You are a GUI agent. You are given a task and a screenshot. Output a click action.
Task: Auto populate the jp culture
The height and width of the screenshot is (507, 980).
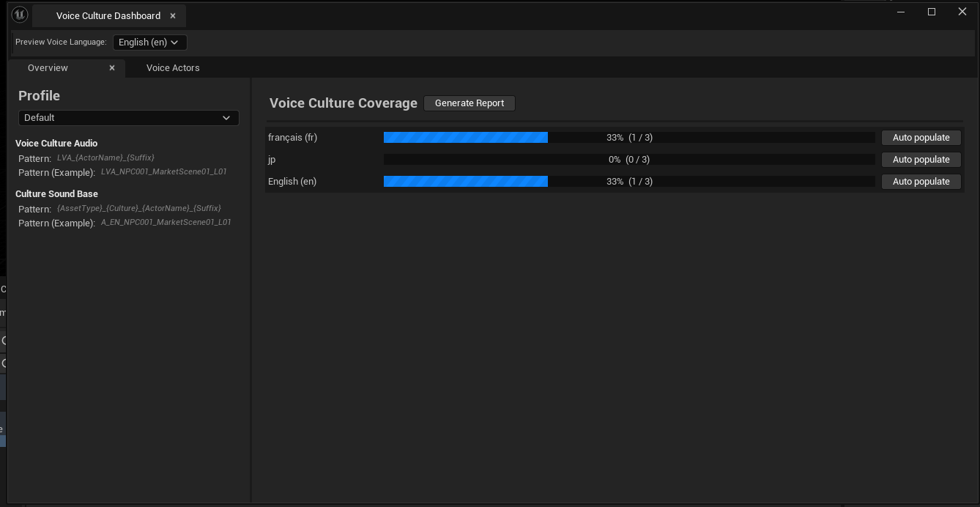921,160
